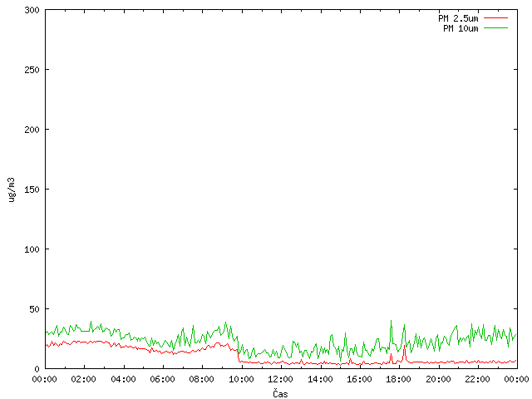Click the 14:00 time axis label

320,379
